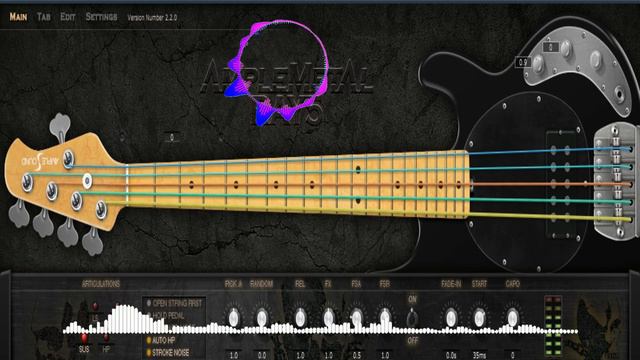The height and width of the screenshot is (360, 640).
Task: Click the 35ms Start value field
Action: (480, 355)
